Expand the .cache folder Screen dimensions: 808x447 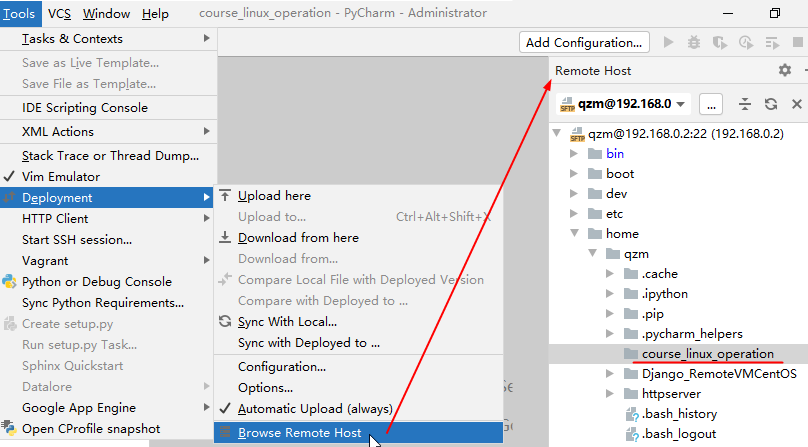610,274
